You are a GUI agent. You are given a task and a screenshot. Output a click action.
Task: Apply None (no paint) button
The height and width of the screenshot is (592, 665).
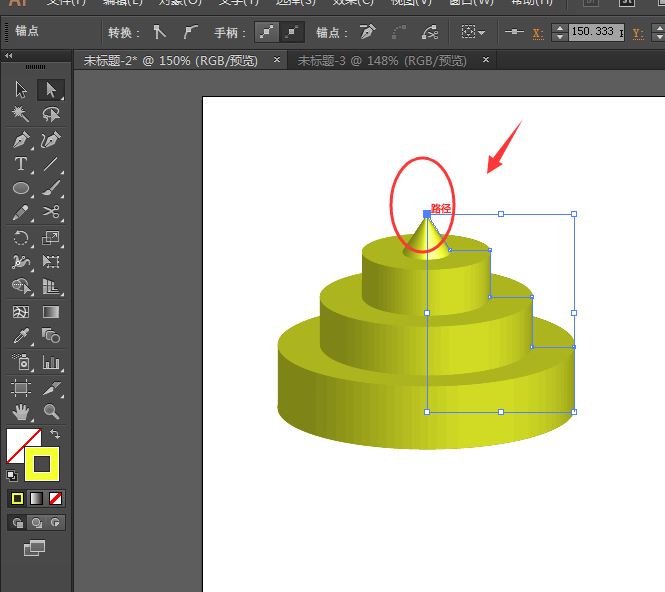[56, 498]
